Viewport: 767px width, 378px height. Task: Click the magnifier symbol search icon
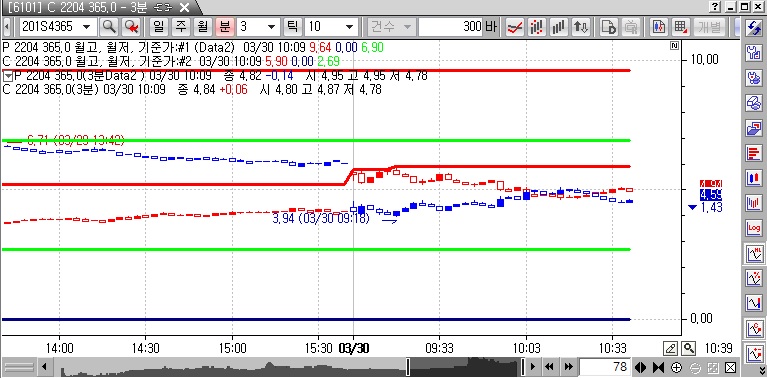tap(109, 26)
